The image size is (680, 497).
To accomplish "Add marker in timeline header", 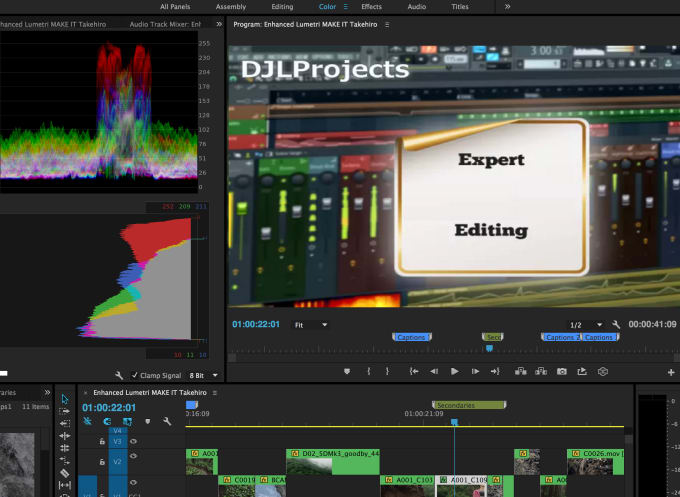I will click(x=147, y=421).
